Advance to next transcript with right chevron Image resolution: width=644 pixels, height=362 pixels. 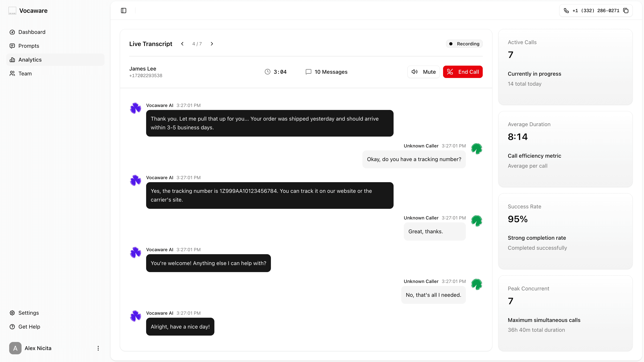click(x=212, y=43)
